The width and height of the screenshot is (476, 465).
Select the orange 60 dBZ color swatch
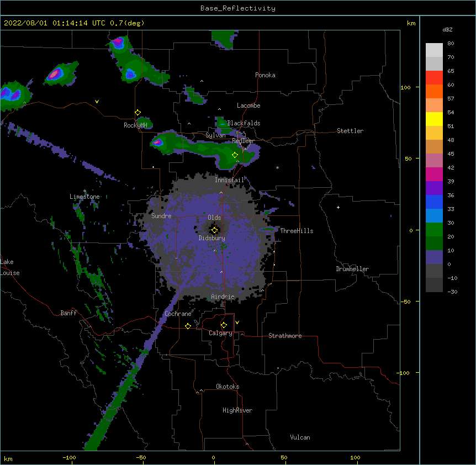pyautogui.click(x=434, y=91)
